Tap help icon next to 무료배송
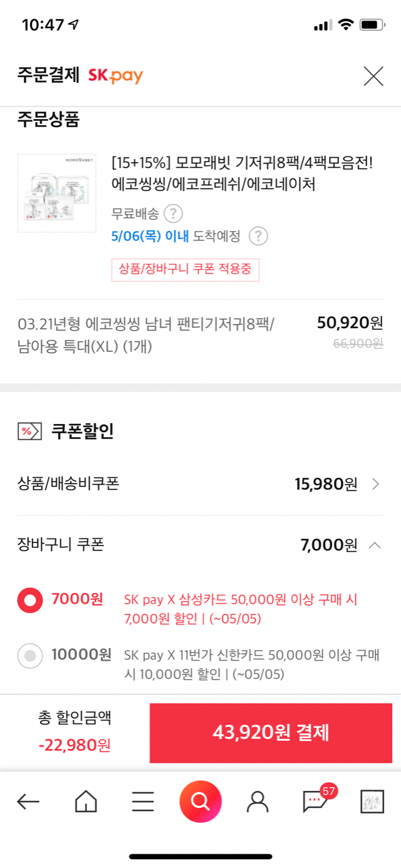This screenshot has height=868, width=401. 173,214
